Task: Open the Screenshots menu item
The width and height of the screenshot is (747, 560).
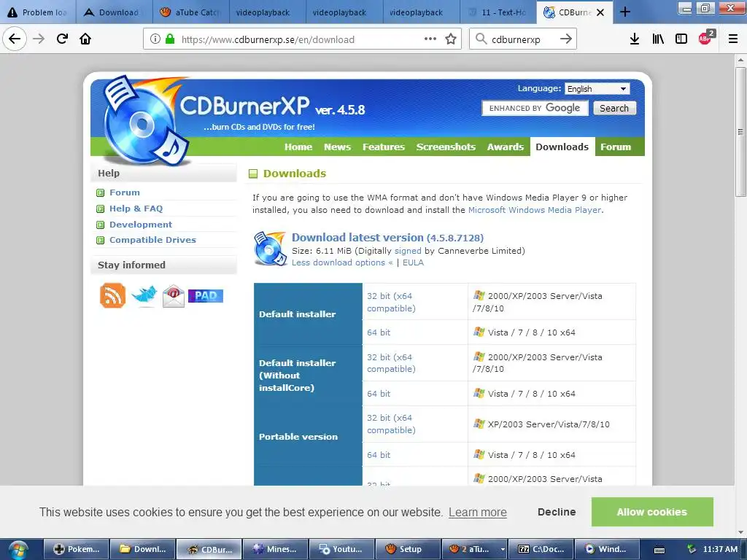Action: (446, 147)
